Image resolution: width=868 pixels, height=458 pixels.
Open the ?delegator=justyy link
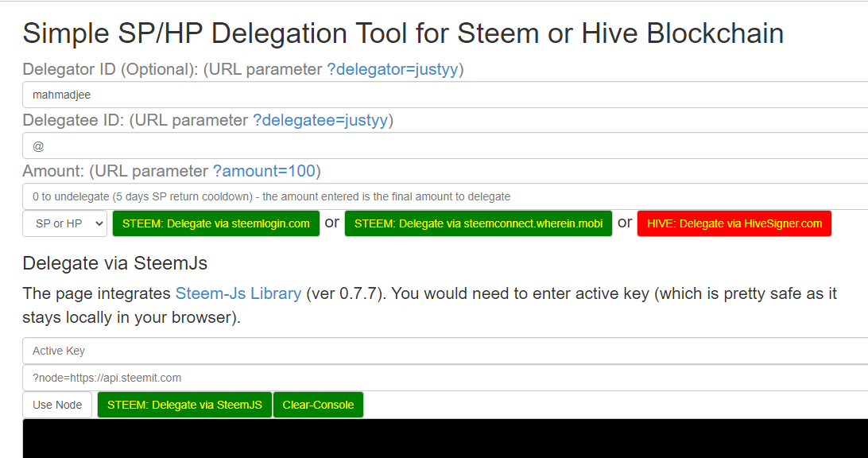(393, 69)
